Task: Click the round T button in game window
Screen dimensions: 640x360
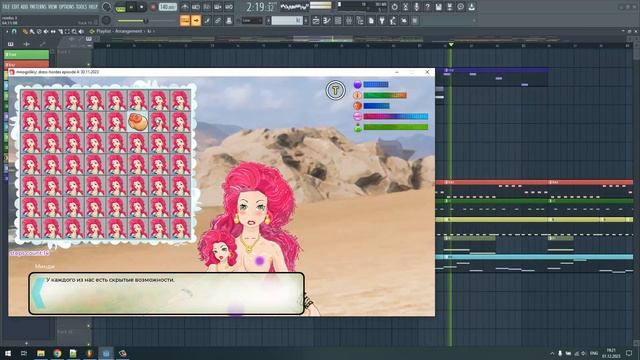Action: (336, 90)
